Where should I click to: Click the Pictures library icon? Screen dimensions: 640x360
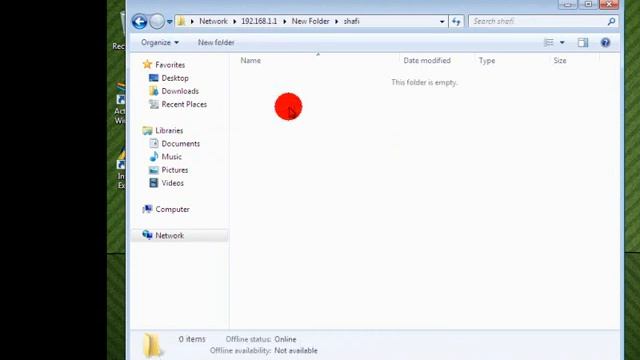tap(153, 170)
